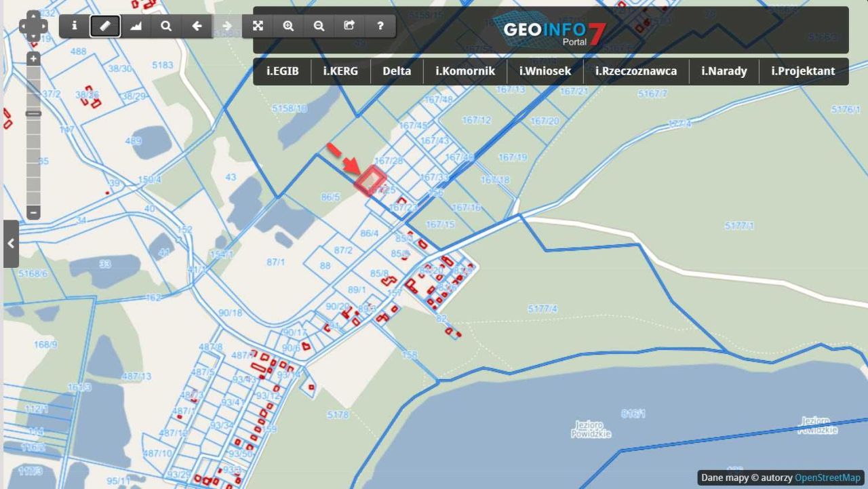Go back to previous map view
The height and width of the screenshot is (489, 868).
pyautogui.click(x=197, y=26)
